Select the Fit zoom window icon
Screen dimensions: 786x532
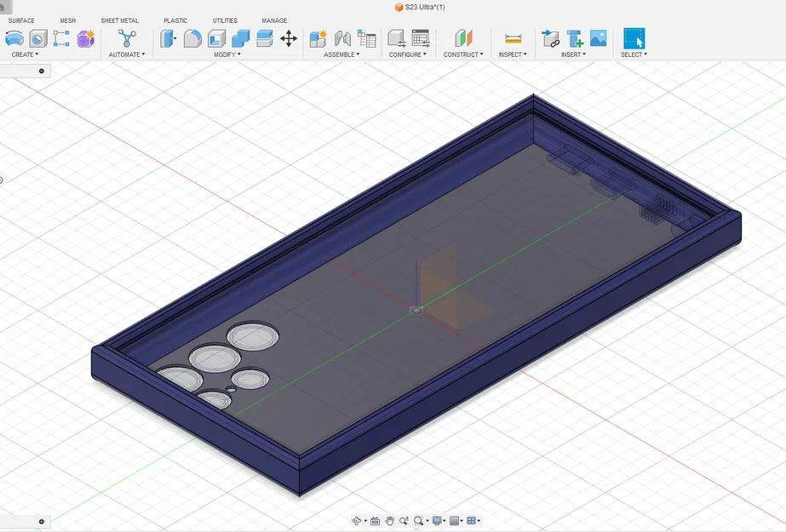click(x=419, y=521)
